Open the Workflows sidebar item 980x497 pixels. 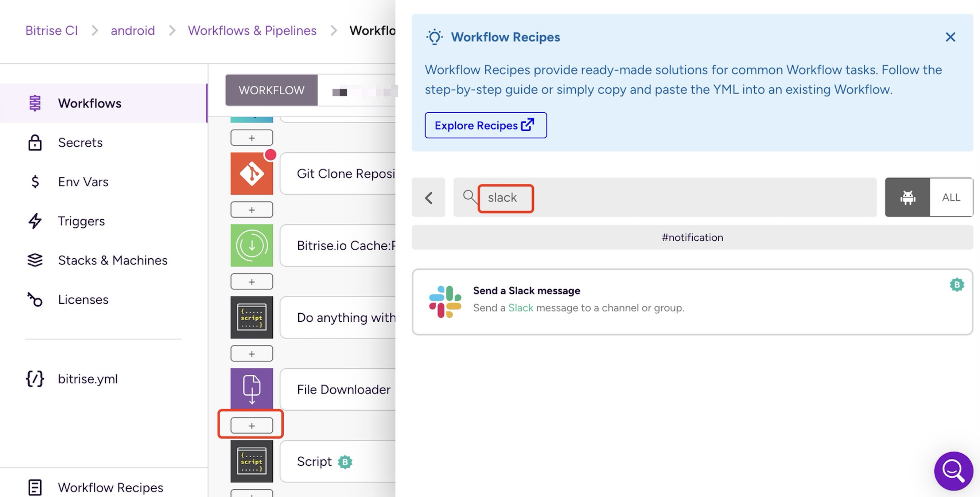pyautogui.click(x=104, y=103)
